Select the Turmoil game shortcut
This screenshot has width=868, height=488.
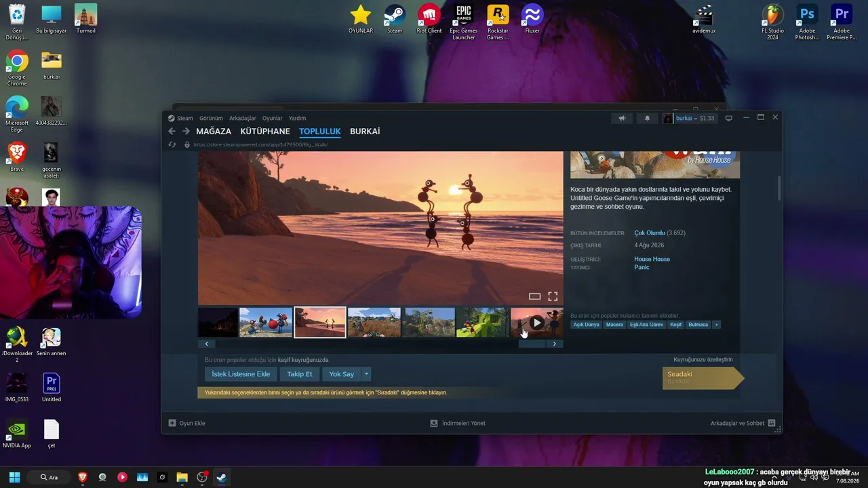tap(86, 19)
